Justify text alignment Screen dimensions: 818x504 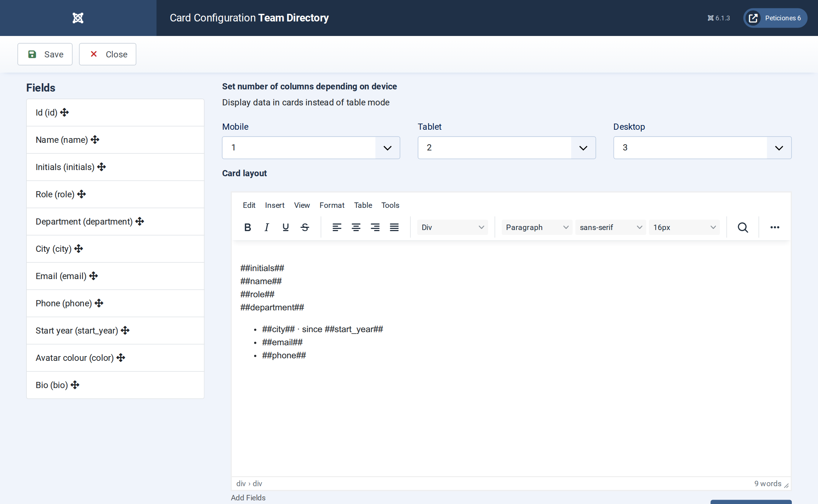[x=394, y=227]
